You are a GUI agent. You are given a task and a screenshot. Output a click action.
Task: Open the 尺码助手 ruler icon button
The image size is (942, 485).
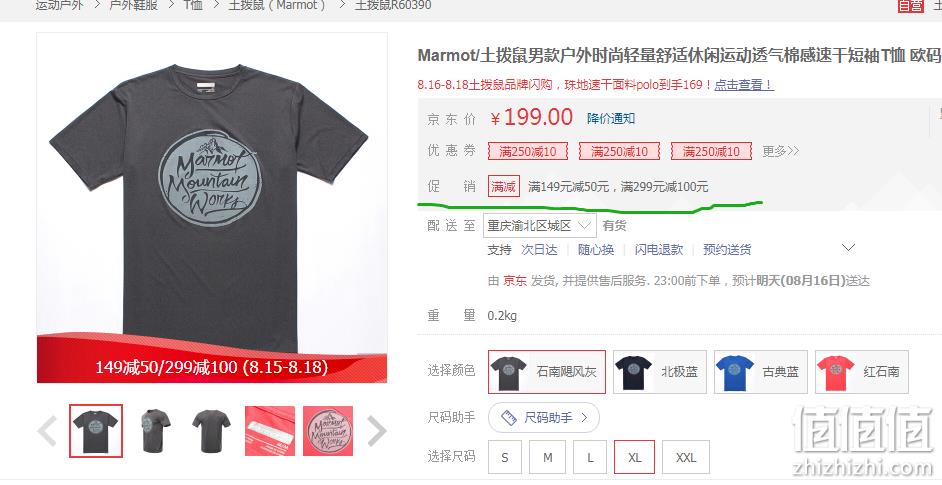coord(544,418)
